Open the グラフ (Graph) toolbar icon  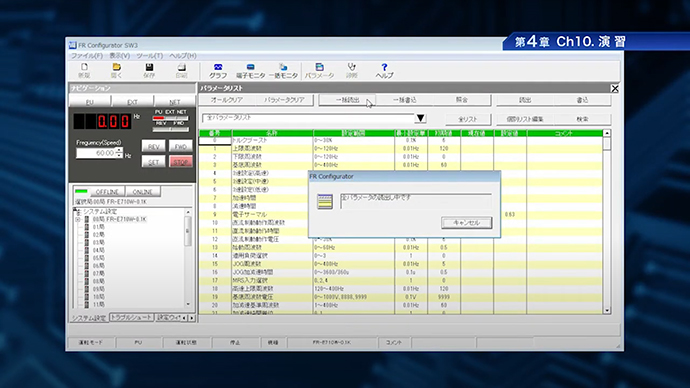coord(218,71)
